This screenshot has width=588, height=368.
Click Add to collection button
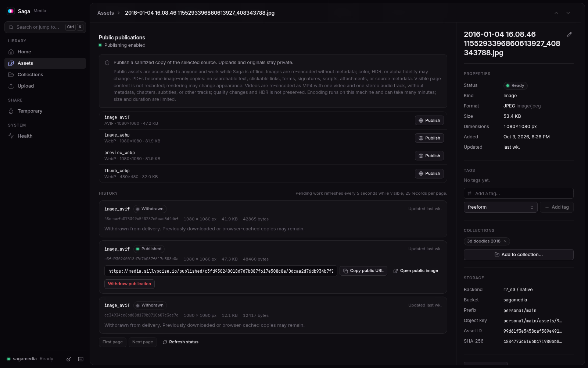(519, 255)
